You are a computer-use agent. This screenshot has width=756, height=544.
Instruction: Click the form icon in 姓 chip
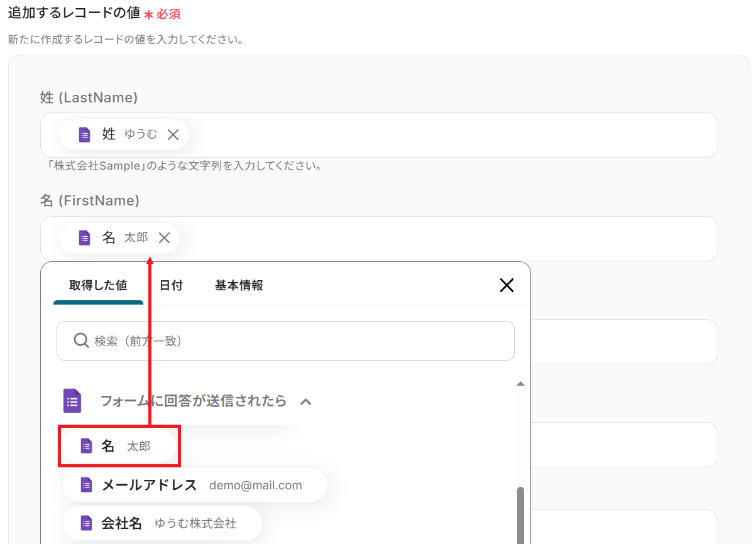point(84,134)
